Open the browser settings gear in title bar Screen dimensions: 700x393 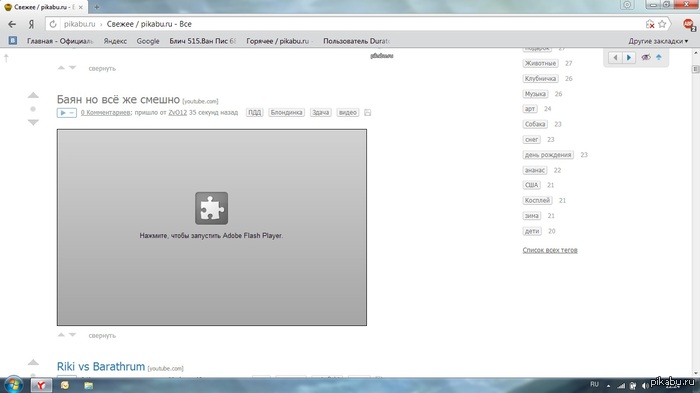[627, 5]
